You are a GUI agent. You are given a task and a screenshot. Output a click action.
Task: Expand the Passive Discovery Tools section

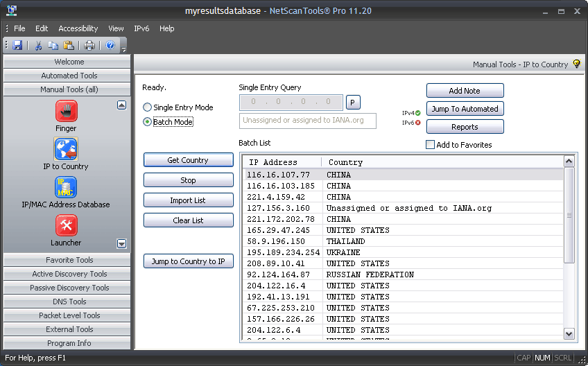67,288
